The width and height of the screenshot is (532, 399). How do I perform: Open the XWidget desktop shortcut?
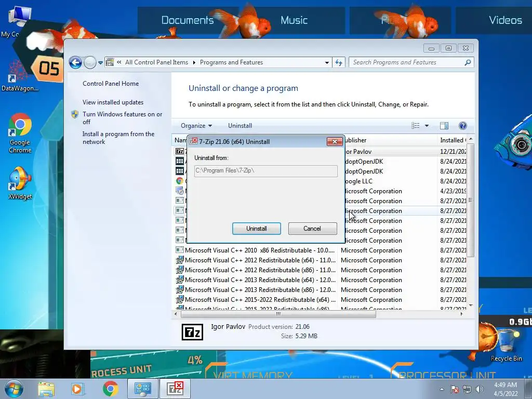click(x=20, y=183)
